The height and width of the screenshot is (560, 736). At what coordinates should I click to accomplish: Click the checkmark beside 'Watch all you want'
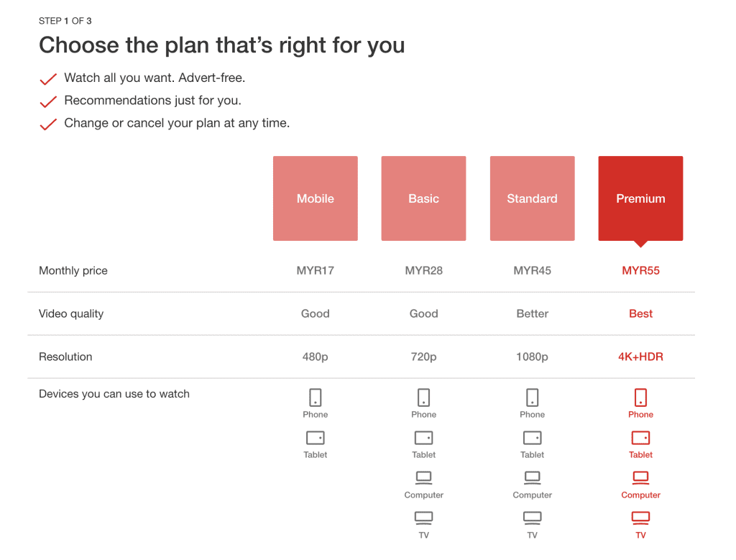coord(47,79)
